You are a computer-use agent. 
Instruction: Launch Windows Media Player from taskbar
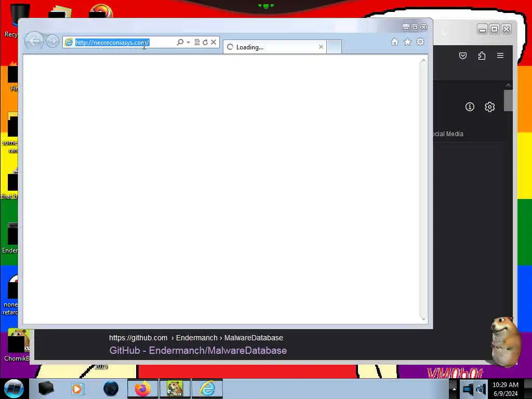(x=77, y=389)
